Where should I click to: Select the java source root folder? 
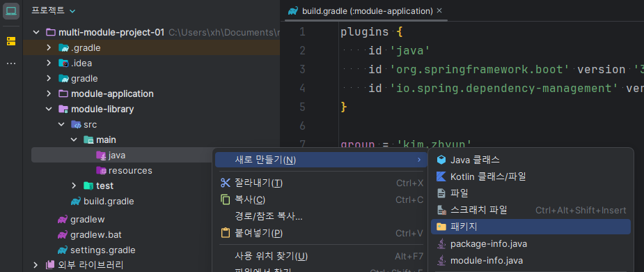[111, 155]
